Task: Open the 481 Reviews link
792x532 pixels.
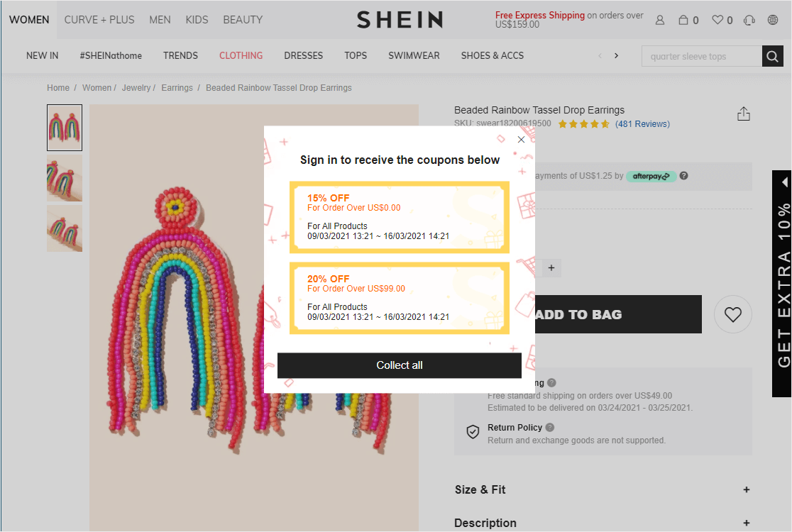Action: (642, 124)
